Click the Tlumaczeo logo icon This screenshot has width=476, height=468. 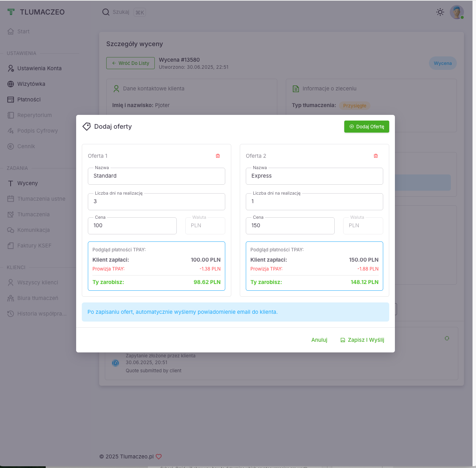(11, 12)
